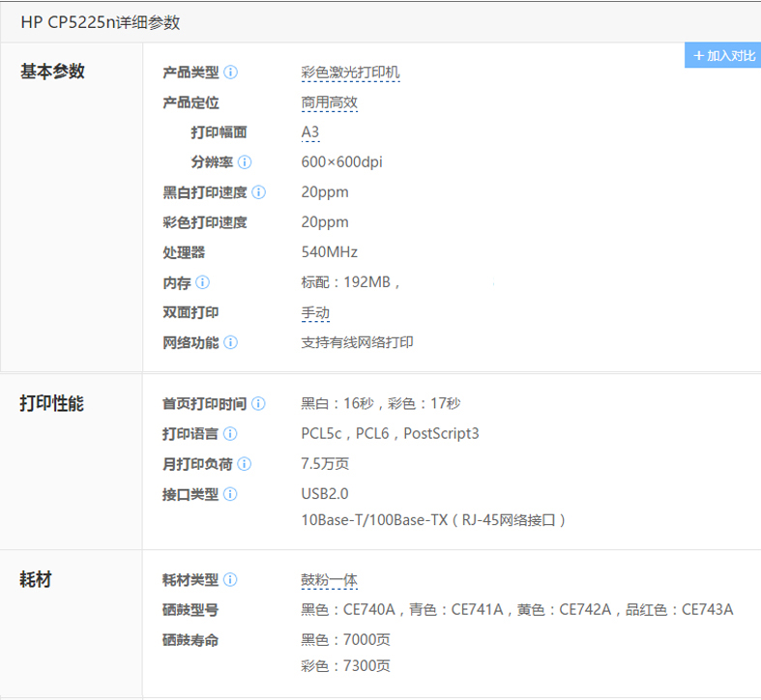Click the info icon beside 首页打印时间
This screenshot has width=761, height=700.
coord(259,404)
